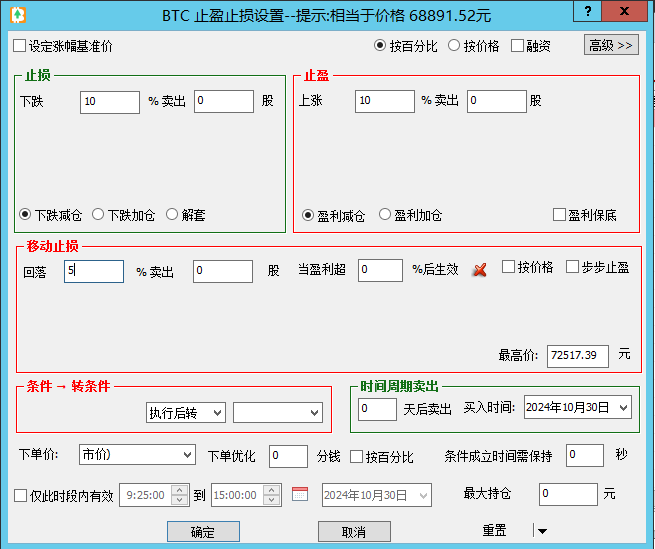This screenshot has width=655, height=549.
Task: Open the calendar icon next to 15:00:00
Action: pyautogui.click(x=300, y=494)
